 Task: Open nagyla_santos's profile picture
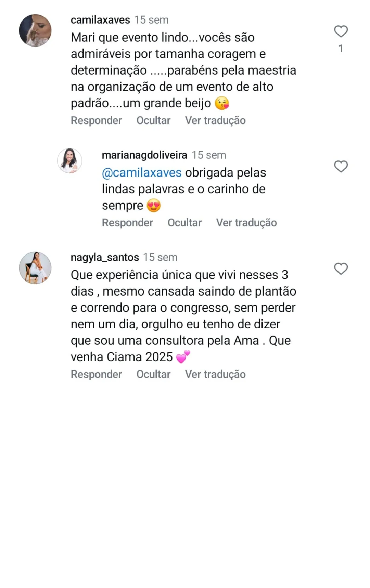[x=35, y=268]
